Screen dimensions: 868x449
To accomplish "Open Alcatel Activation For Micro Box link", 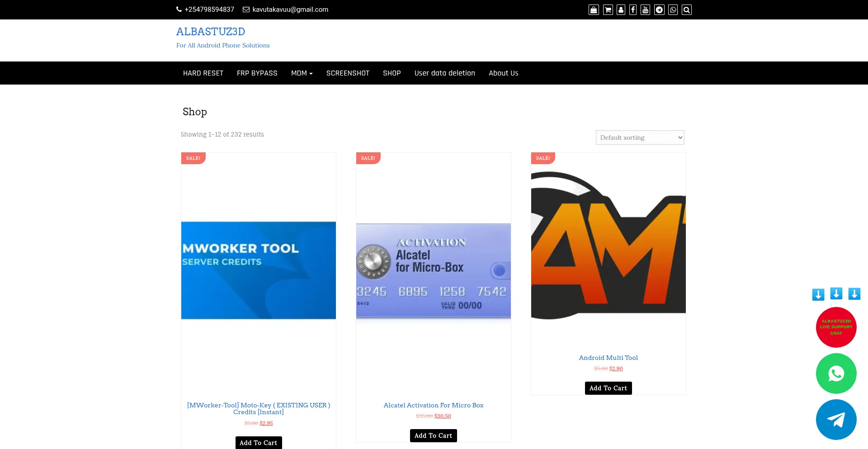I will [434, 405].
